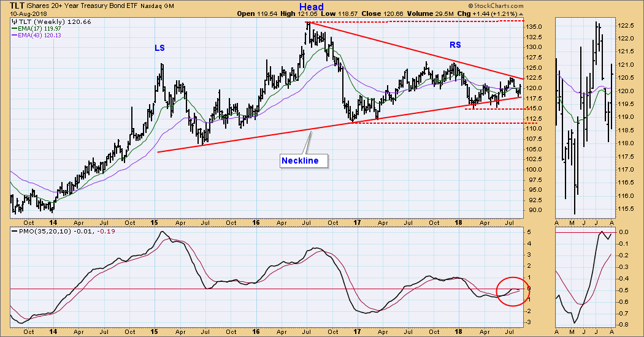Image resolution: width=644 pixels, height=337 pixels.
Task: Click the LS left shoulder label
Action: pyautogui.click(x=159, y=47)
